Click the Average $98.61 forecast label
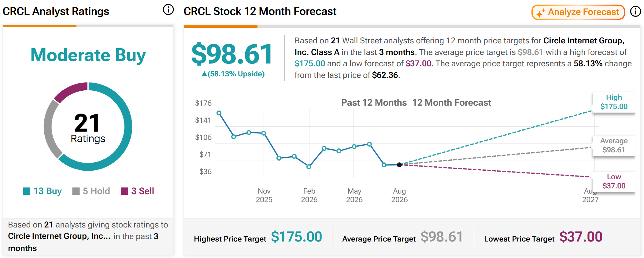 (614, 145)
